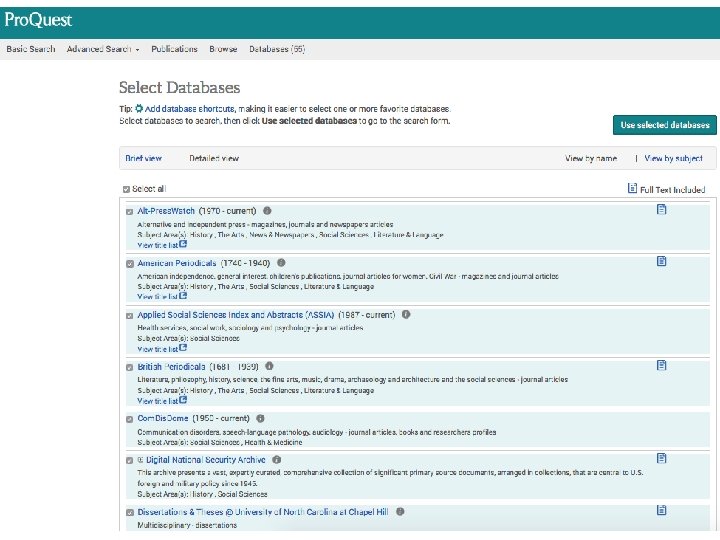Go to Basic Search
The height and width of the screenshot is (540, 720).
click(x=31, y=49)
